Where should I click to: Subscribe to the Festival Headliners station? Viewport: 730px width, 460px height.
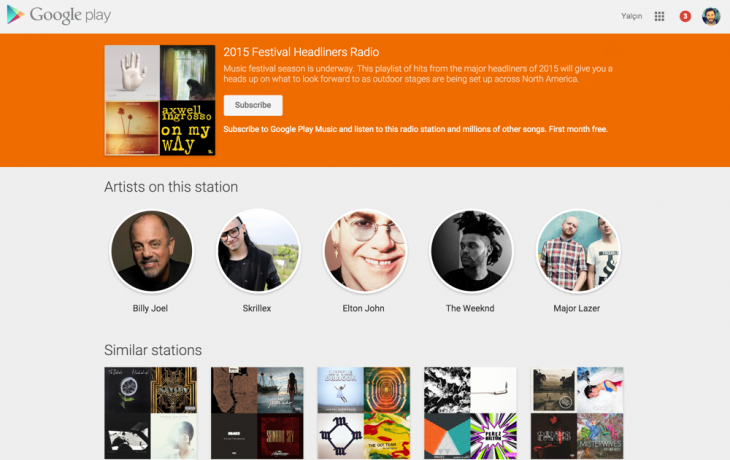point(253,105)
